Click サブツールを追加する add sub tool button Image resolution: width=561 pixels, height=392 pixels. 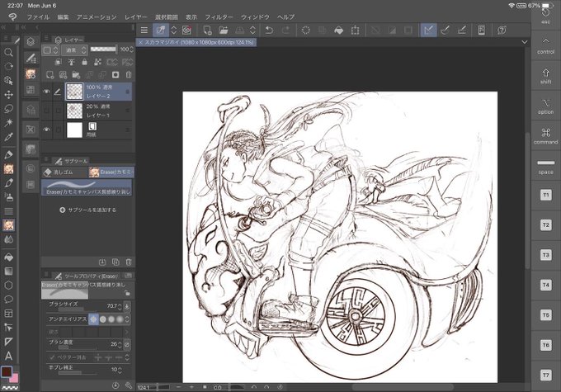click(88, 210)
